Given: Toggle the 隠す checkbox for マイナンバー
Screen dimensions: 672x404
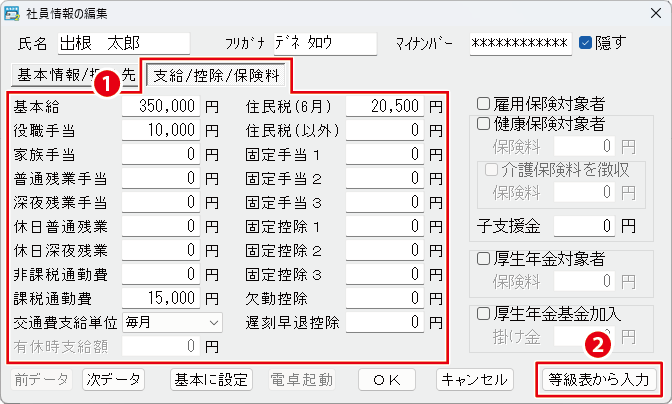Looking at the screenshot, I should [586, 43].
